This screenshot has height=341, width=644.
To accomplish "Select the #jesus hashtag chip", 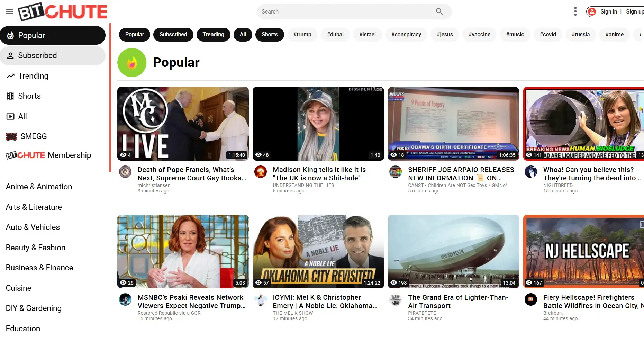I will (445, 35).
